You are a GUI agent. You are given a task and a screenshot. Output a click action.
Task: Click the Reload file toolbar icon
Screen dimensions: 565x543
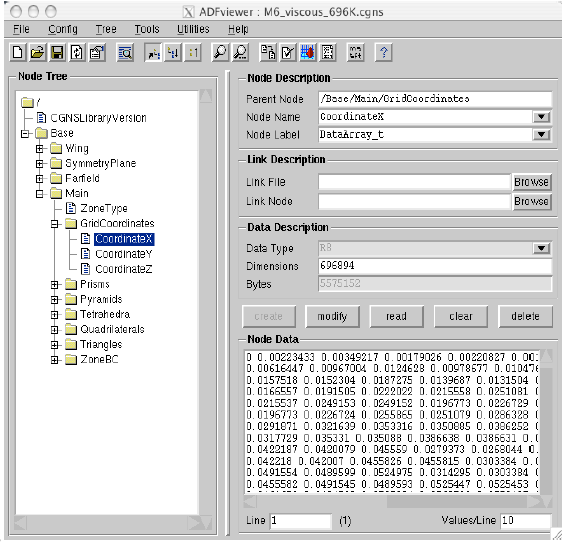pos(77,53)
